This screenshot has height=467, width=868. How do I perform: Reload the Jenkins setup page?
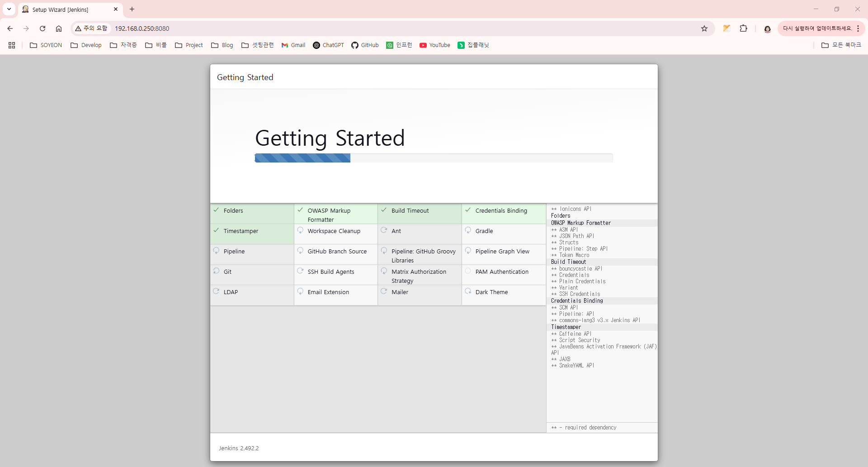click(42, 29)
